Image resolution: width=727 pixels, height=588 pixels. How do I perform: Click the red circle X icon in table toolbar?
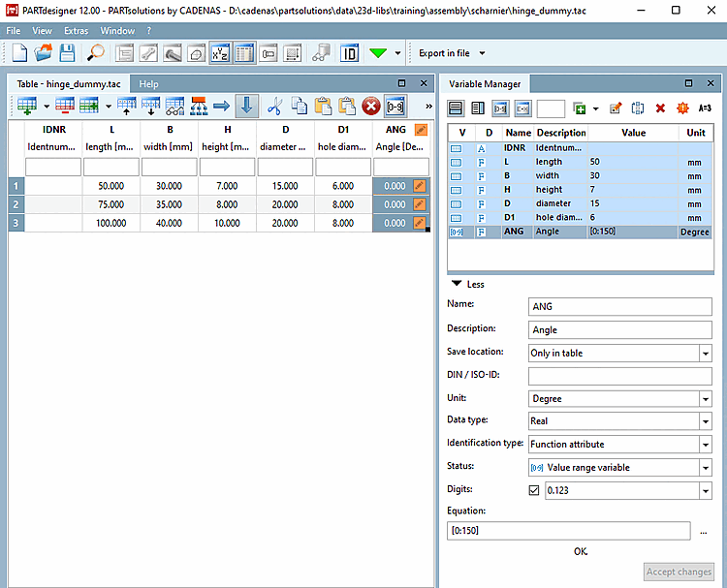pyautogui.click(x=370, y=106)
